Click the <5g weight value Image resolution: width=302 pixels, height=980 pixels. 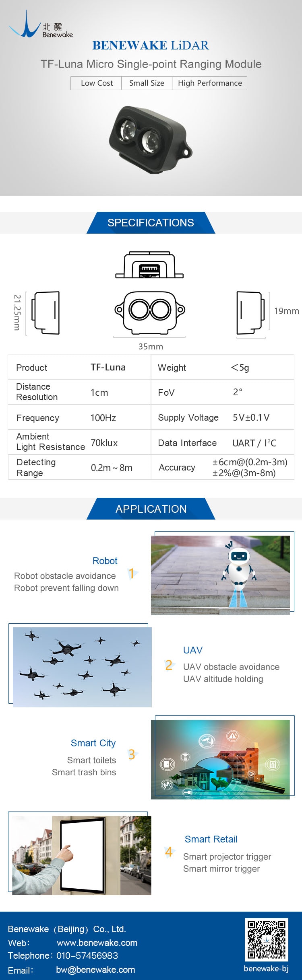240,367
